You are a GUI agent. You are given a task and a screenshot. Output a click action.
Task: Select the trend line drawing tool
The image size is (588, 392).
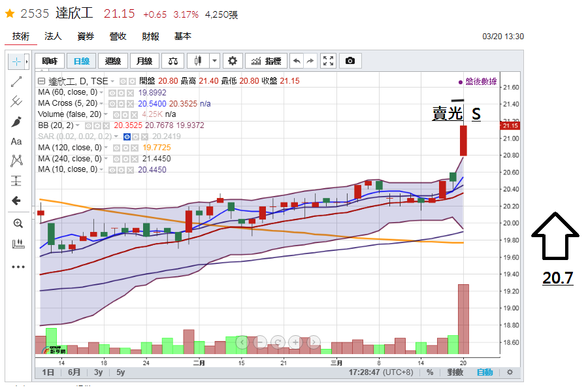click(16, 82)
